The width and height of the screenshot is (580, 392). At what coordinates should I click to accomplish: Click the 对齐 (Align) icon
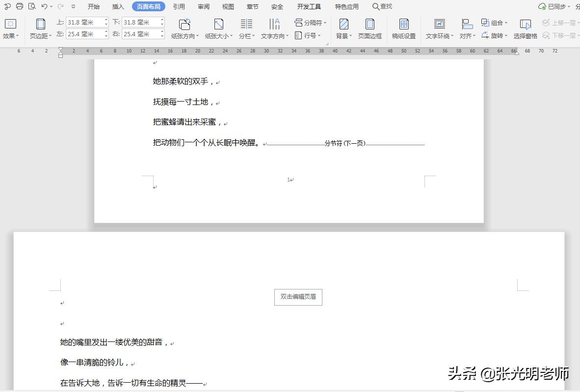pyautogui.click(x=466, y=28)
